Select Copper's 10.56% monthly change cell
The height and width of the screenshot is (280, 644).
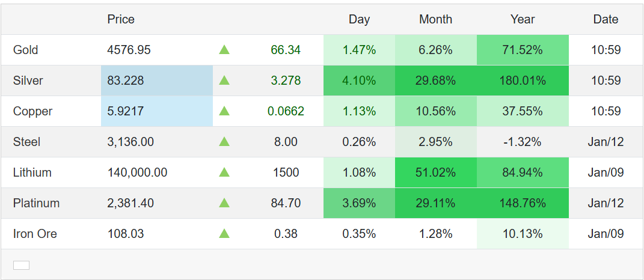pos(435,111)
